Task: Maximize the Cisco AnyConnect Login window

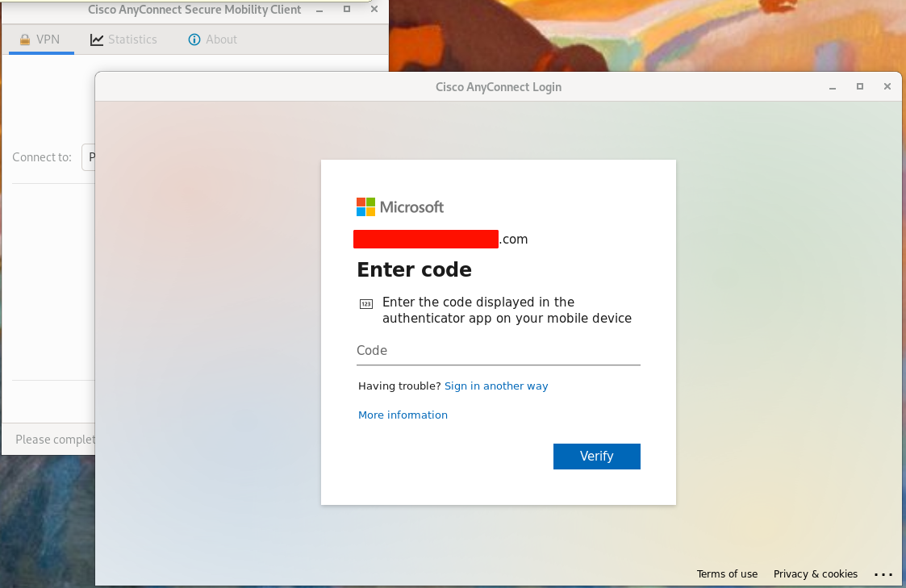Action: click(x=860, y=86)
